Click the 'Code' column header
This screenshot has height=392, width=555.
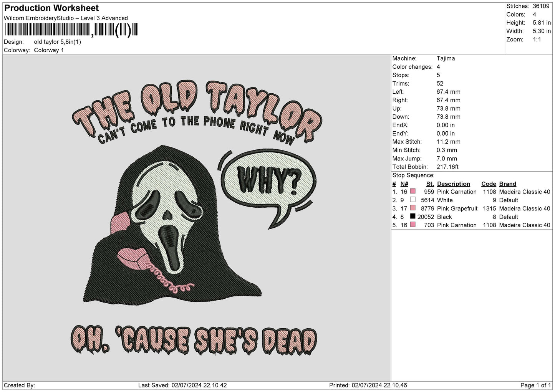(x=489, y=184)
